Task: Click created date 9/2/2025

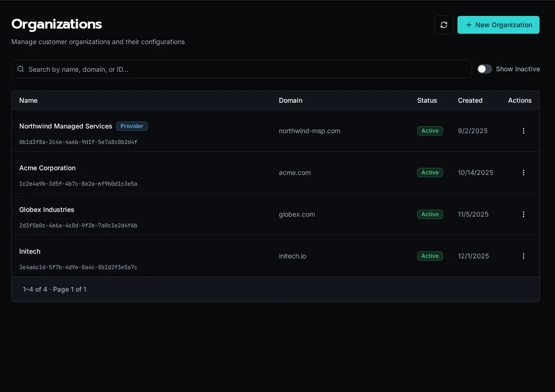Action: (472, 131)
